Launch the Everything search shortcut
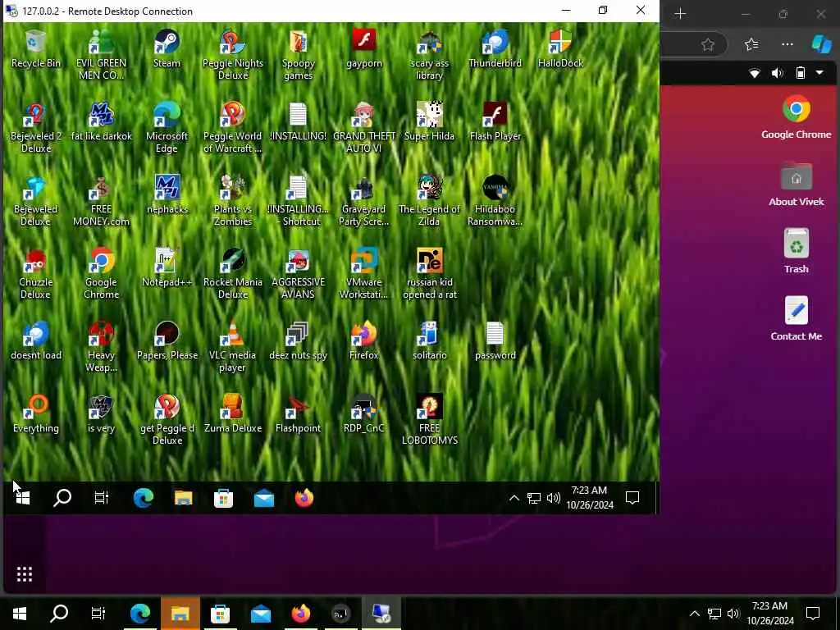The image size is (840, 630). click(35, 414)
